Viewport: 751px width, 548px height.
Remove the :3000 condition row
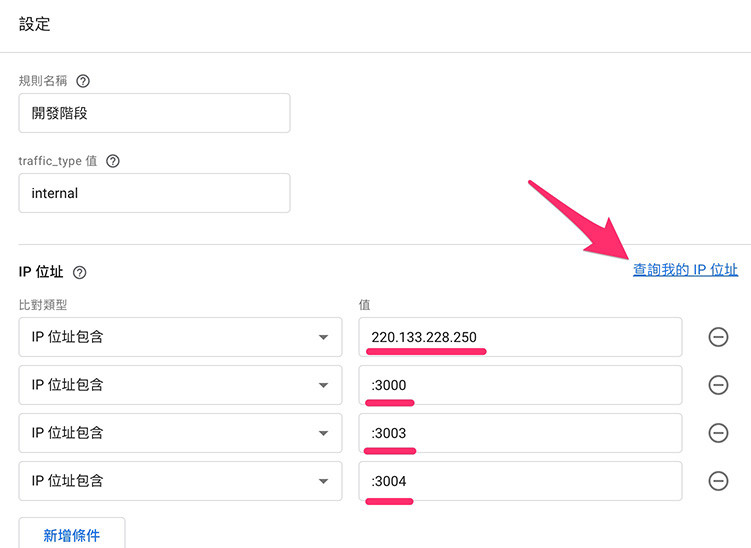pos(718,385)
